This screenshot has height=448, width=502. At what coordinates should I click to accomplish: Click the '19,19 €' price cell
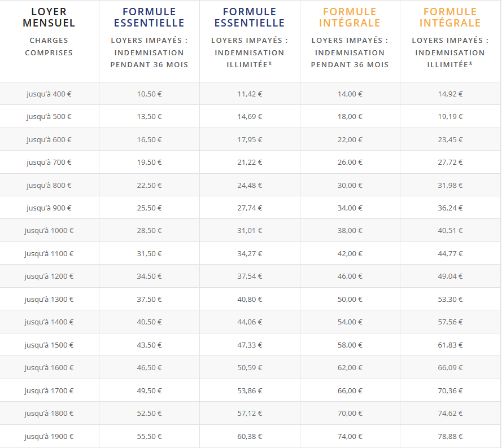[450, 117]
